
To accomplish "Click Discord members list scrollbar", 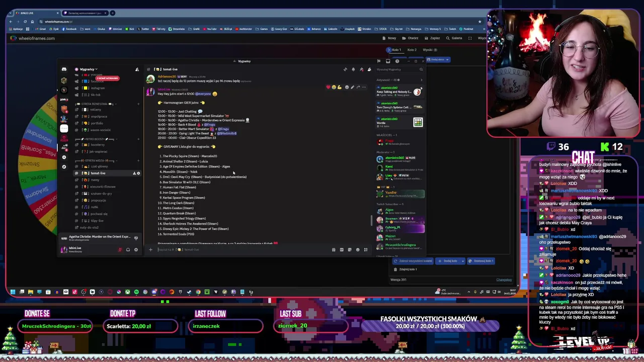I will (x=372, y=221).
